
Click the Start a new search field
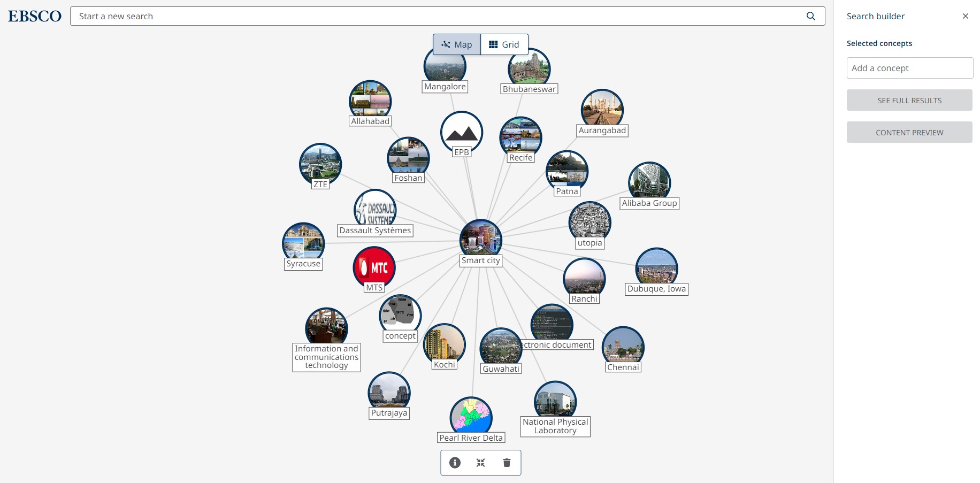coord(447,16)
